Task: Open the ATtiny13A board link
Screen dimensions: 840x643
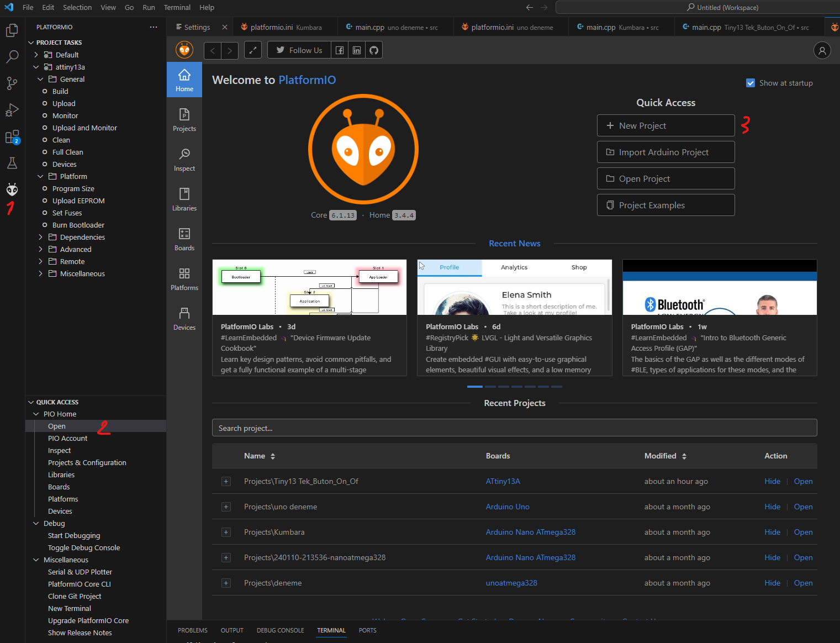Action: coord(503,481)
